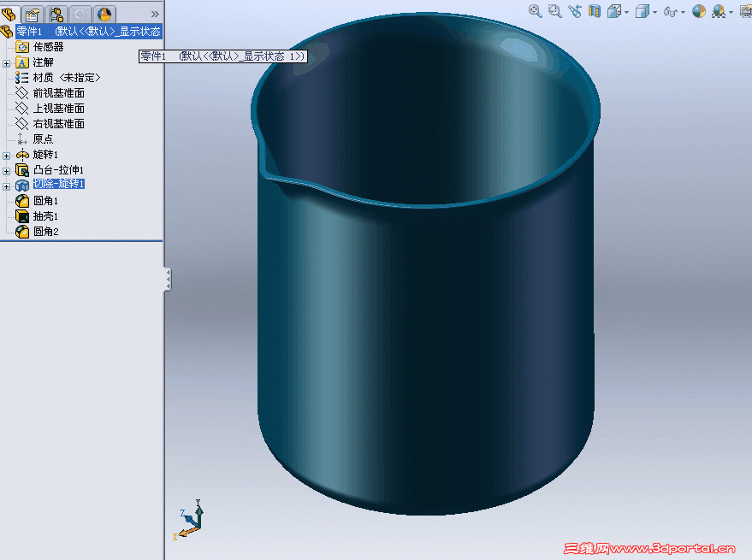Viewport: 752px width, 560px height.
Task: Select the 抽壳1 shell feature
Action: coord(44,216)
